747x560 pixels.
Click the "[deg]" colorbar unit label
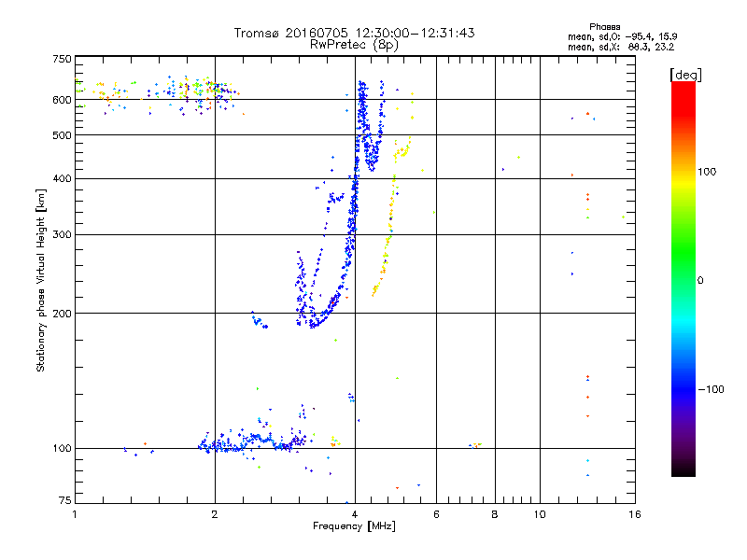(685, 75)
